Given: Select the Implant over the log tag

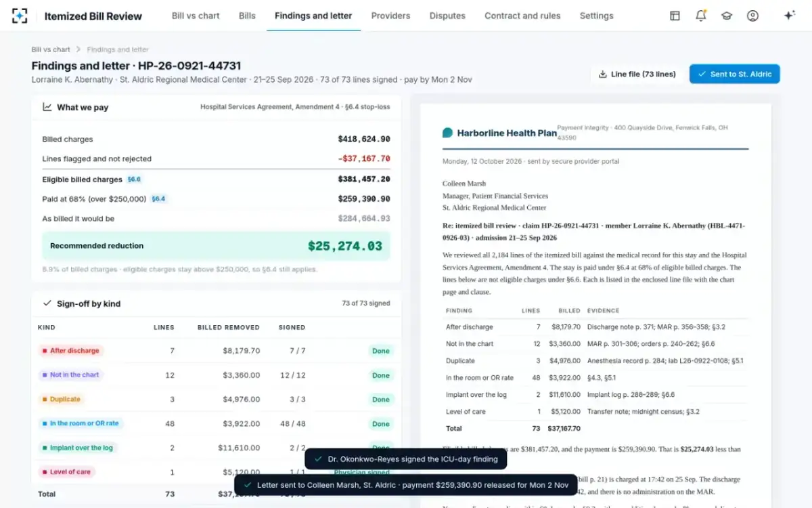Looking at the screenshot, I should click(77, 448).
